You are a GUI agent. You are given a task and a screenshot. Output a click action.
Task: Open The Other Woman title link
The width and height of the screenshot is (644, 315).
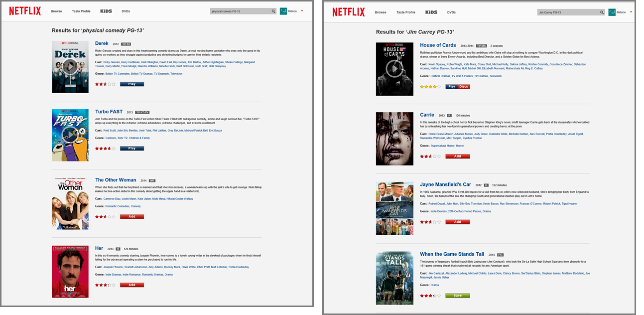116,180
